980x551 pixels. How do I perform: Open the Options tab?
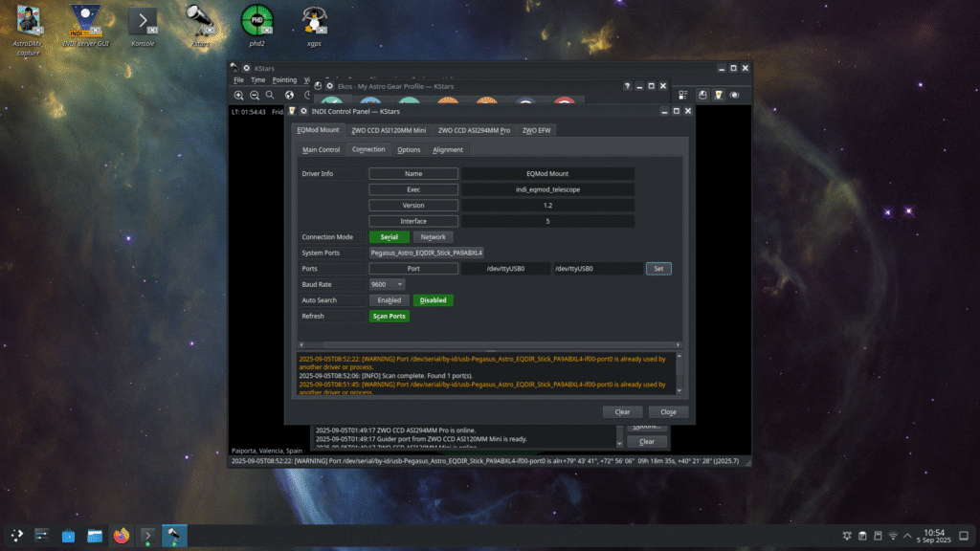click(x=409, y=150)
